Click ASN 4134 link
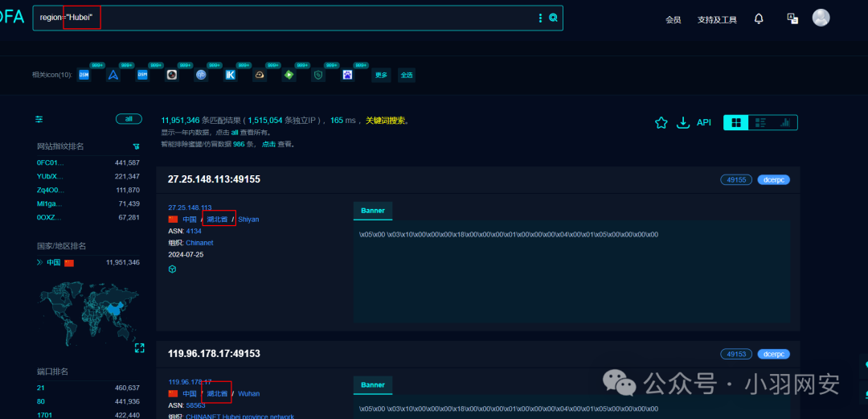This screenshot has height=419, width=868. pos(193,231)
